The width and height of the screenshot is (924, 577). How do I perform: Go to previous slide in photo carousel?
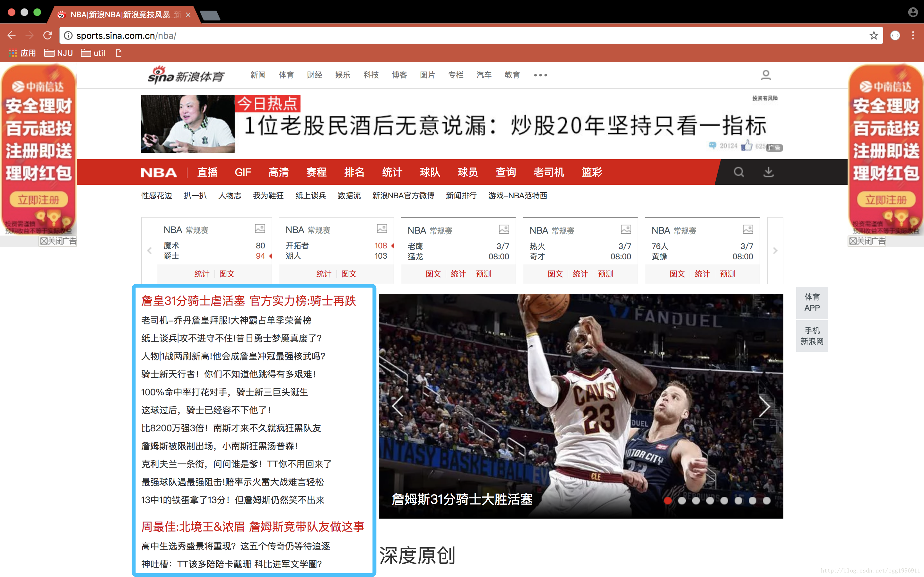397,406
